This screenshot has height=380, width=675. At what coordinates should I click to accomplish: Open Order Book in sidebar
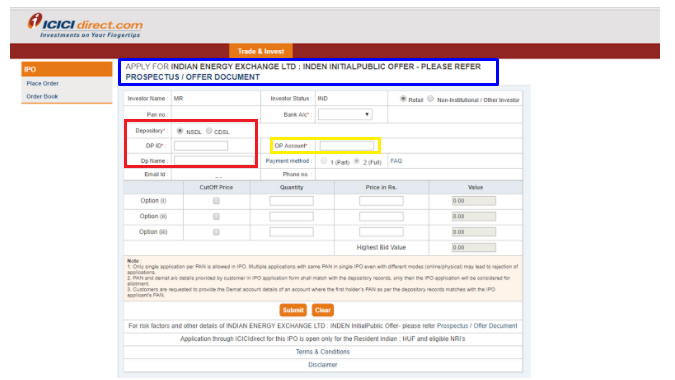[42, 96]
